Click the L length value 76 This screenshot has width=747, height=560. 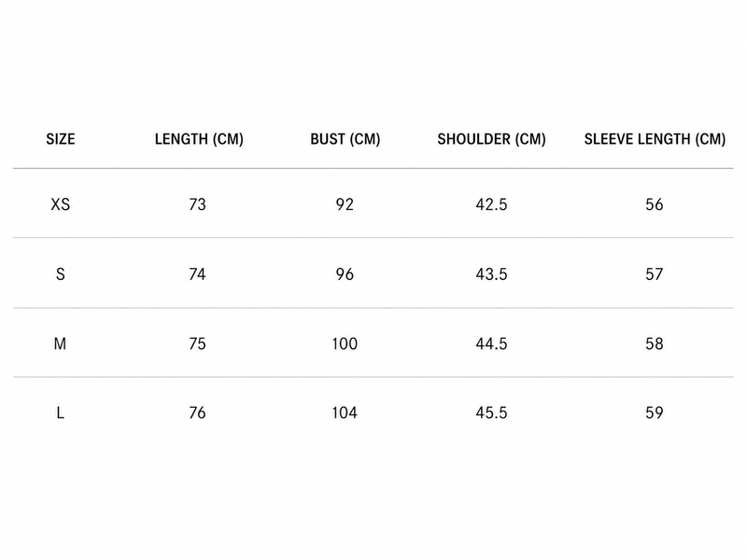click(x=197, y=413)
